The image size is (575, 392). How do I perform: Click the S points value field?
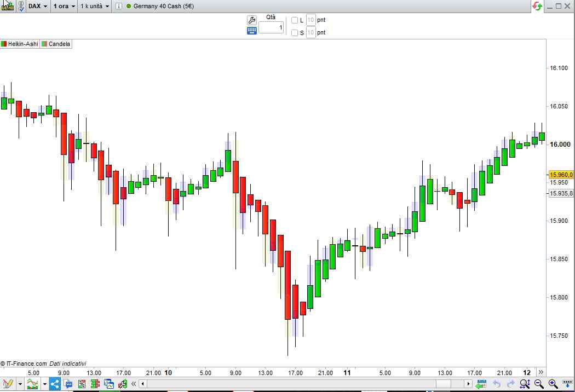point(311,33)
